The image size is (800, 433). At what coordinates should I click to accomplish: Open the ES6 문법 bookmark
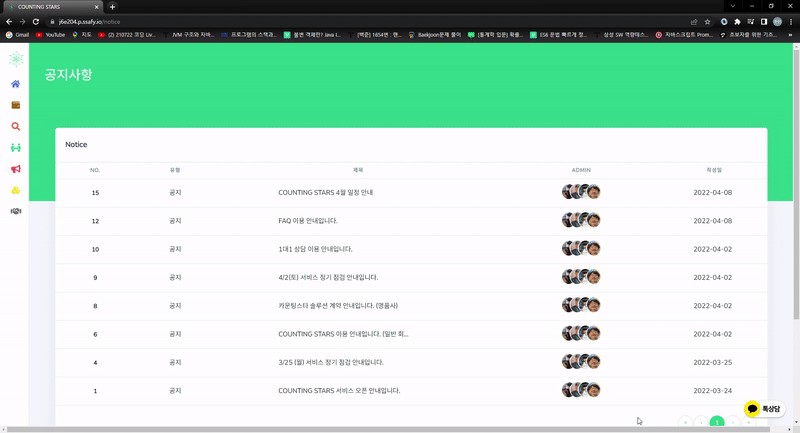558,35
